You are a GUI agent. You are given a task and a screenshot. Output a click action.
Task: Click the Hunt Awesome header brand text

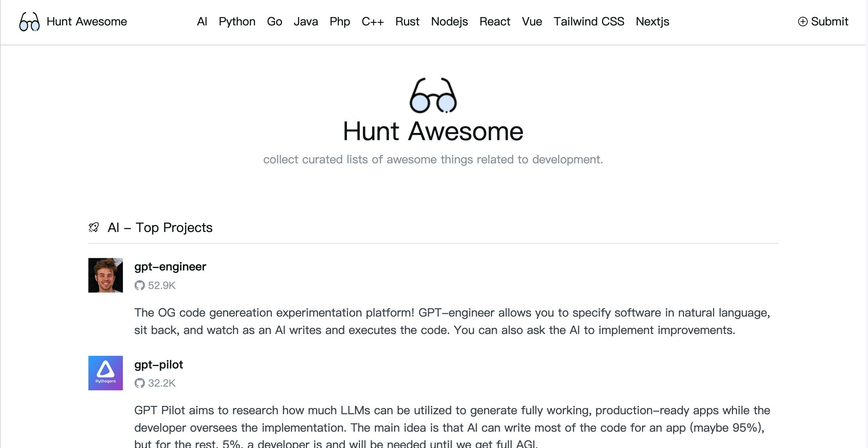click(x=87, y=22)
